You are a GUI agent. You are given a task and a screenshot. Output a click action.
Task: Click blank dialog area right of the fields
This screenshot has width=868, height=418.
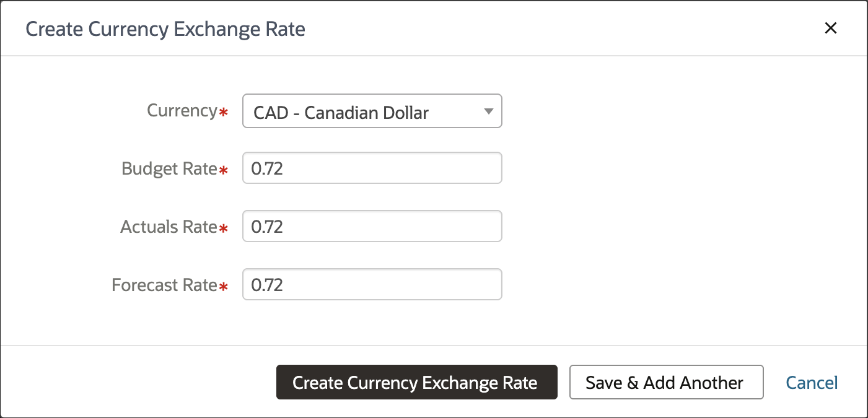pos(682,198)
